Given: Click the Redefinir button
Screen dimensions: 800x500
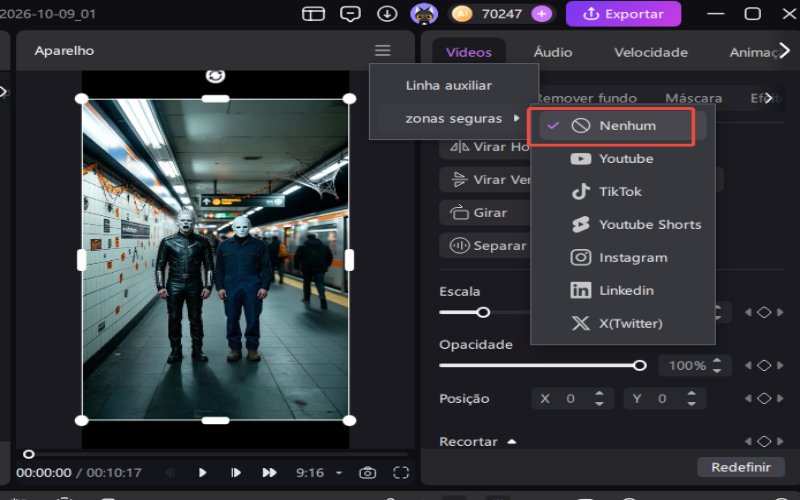Looking at the screenshot, I should tap(740, 467).
